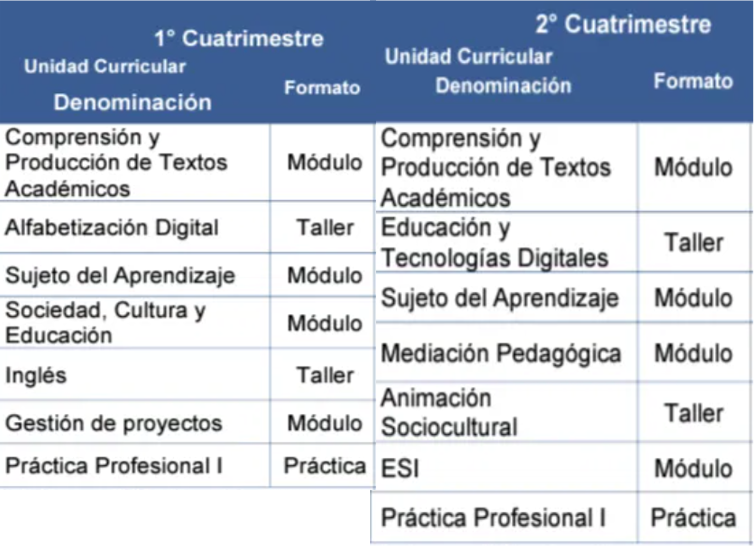
Task: Click "Práctica Profesional I" in the 2° Cuatrimestre
Action: 493,517
